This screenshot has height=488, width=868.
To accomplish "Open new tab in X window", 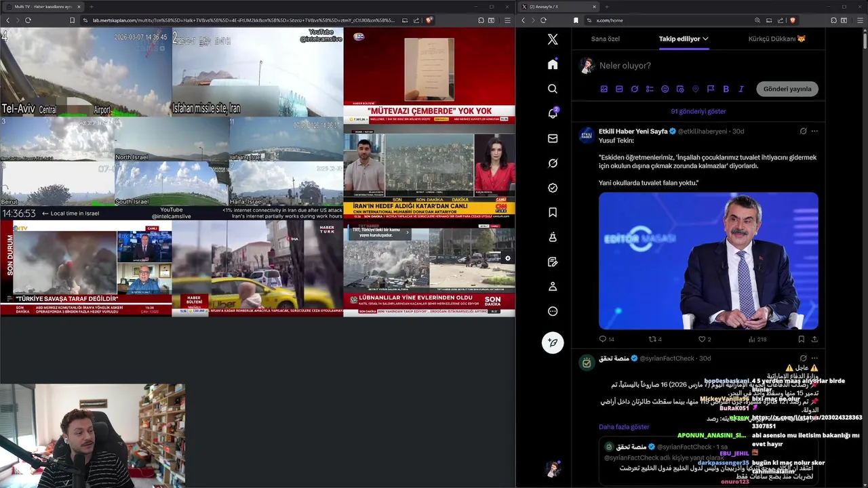I will (x=607, y=6).
